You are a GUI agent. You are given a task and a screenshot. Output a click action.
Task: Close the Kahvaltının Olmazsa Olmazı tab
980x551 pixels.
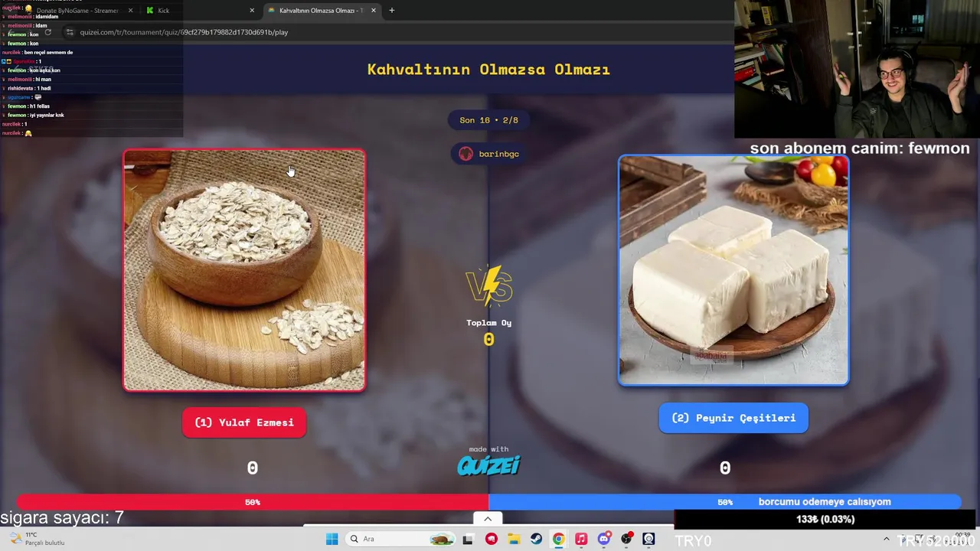374,11
